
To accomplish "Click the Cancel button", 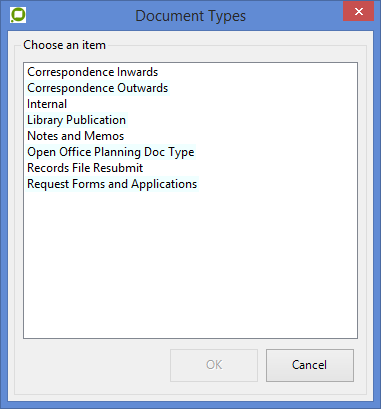I will (x=310, y=365).
